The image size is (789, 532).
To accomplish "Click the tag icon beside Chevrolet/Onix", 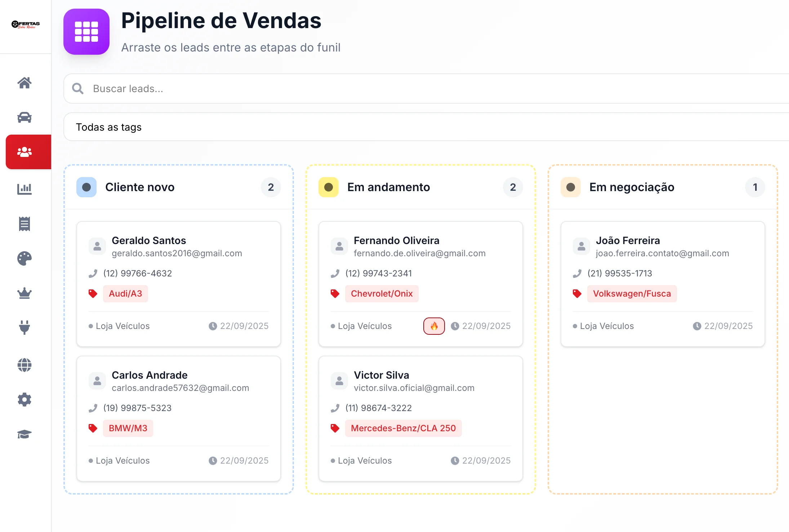I will click(335, 294).
